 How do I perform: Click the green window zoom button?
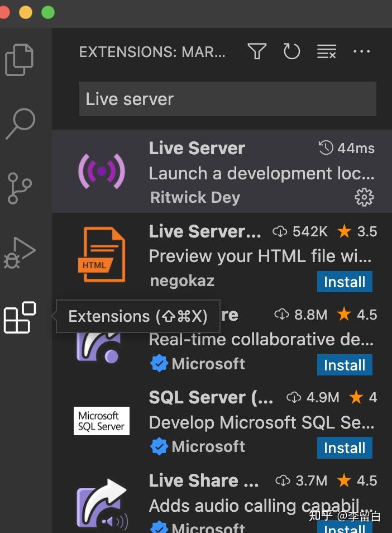point(48,12)
